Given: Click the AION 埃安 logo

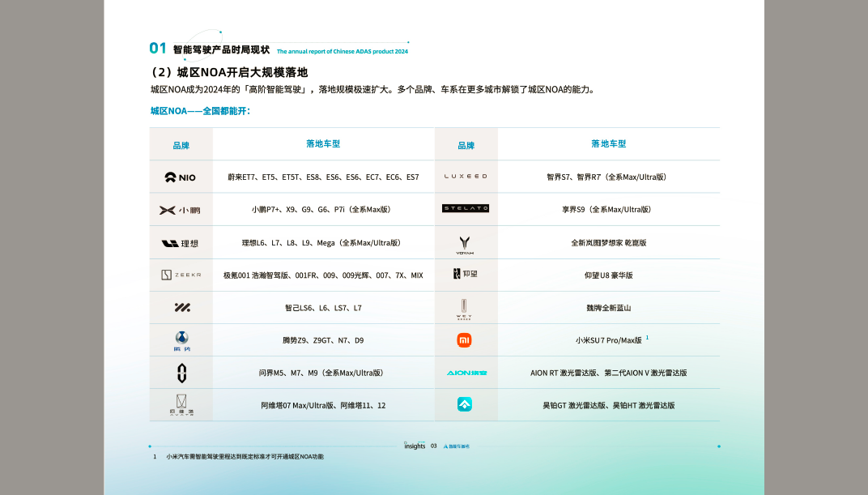Looking at the screenshot, I should point(466,373).
